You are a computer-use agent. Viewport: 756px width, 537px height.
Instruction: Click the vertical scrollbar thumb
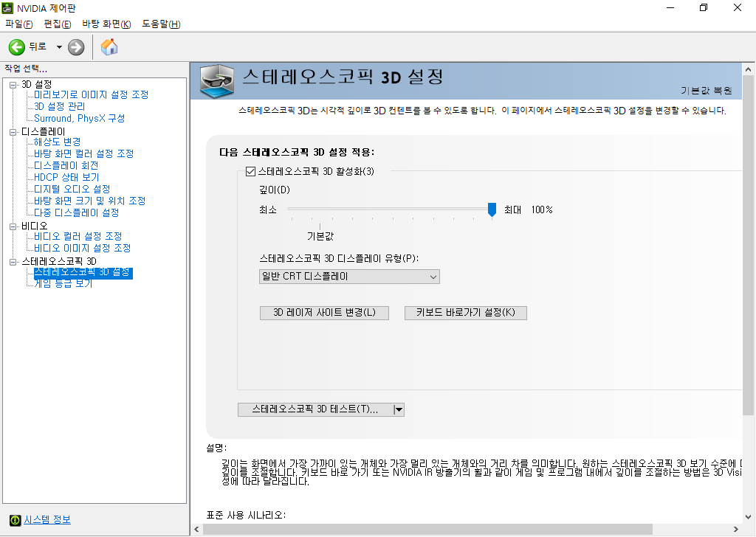[749, 246]
